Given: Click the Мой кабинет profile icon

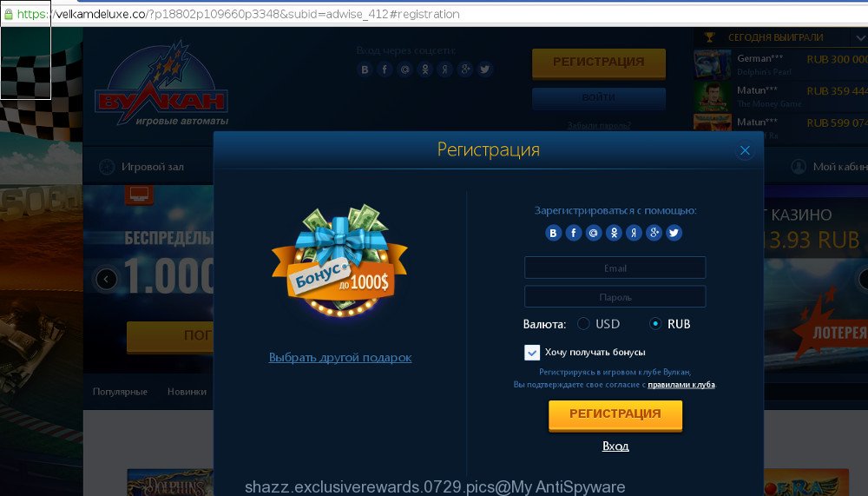Looking at the screenshot, I should point(799,166).
